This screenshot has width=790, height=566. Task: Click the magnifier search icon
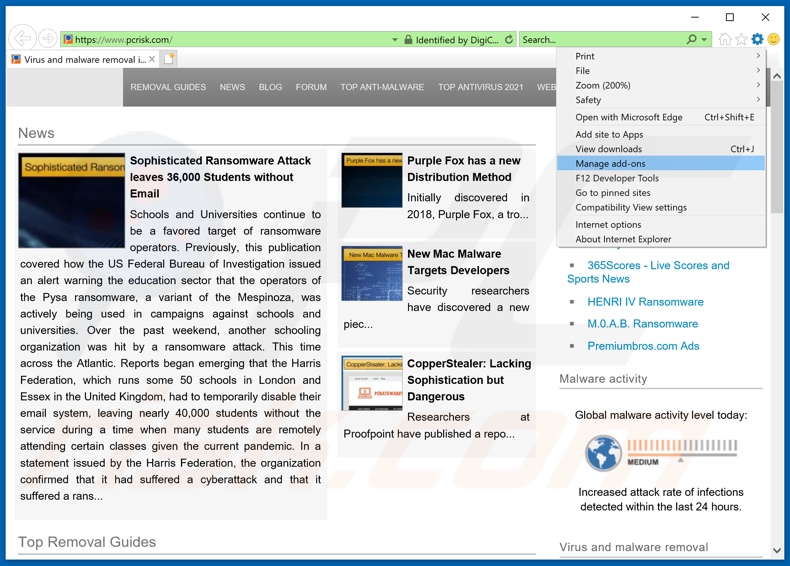(691, 40)
